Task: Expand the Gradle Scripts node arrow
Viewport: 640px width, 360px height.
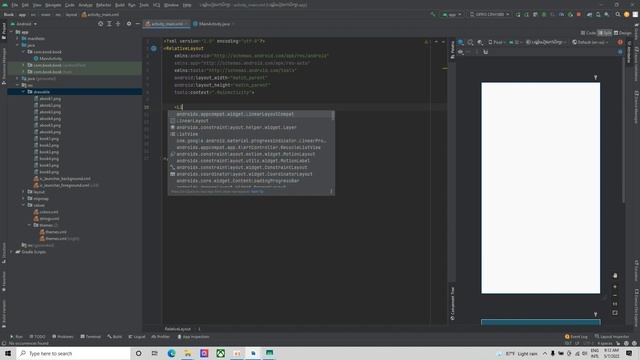Action: (x=11, y=252)
